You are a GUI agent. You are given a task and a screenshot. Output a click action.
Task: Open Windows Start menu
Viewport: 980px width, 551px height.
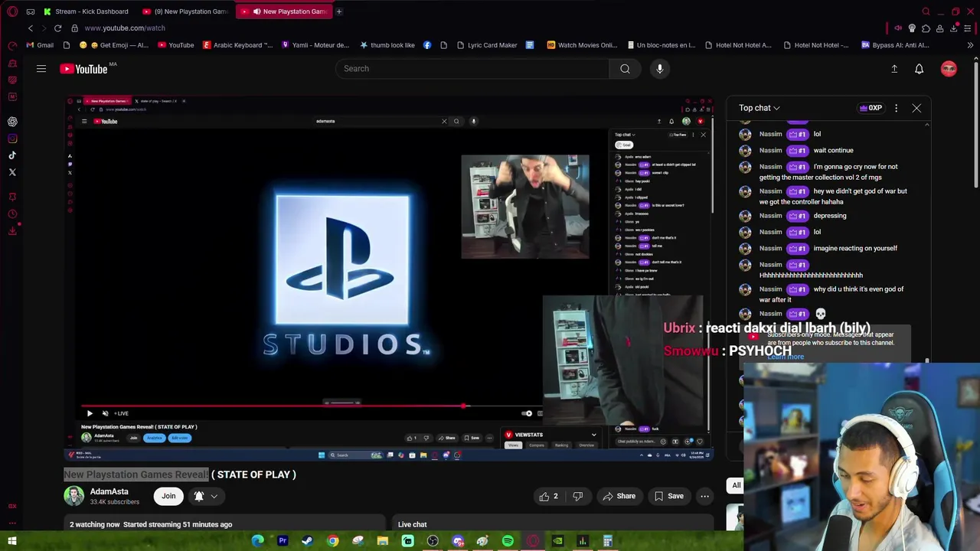point(12,541)
